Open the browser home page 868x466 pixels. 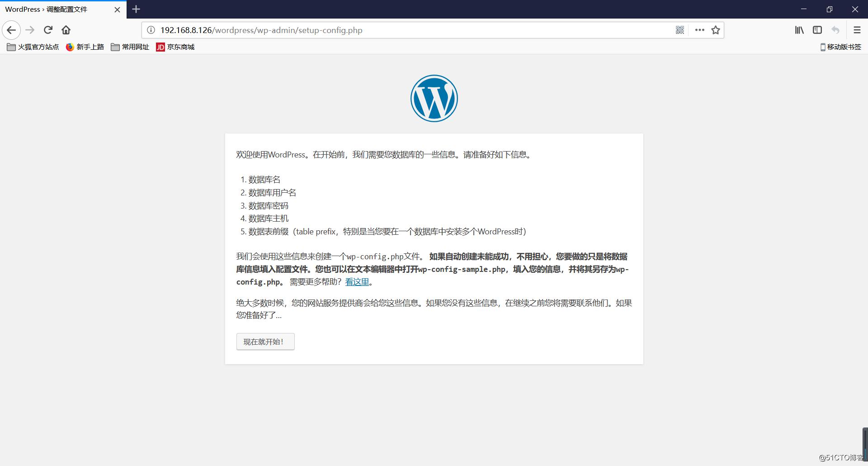(66, 30)
